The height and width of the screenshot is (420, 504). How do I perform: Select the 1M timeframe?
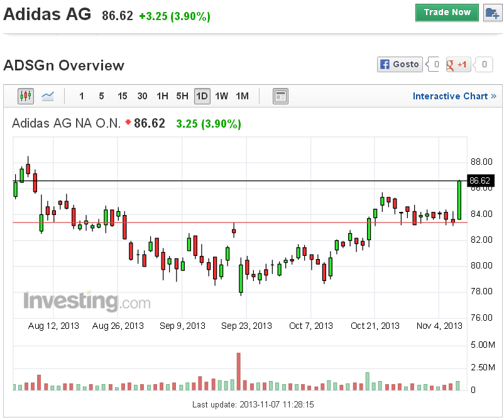tap(242, 96)
